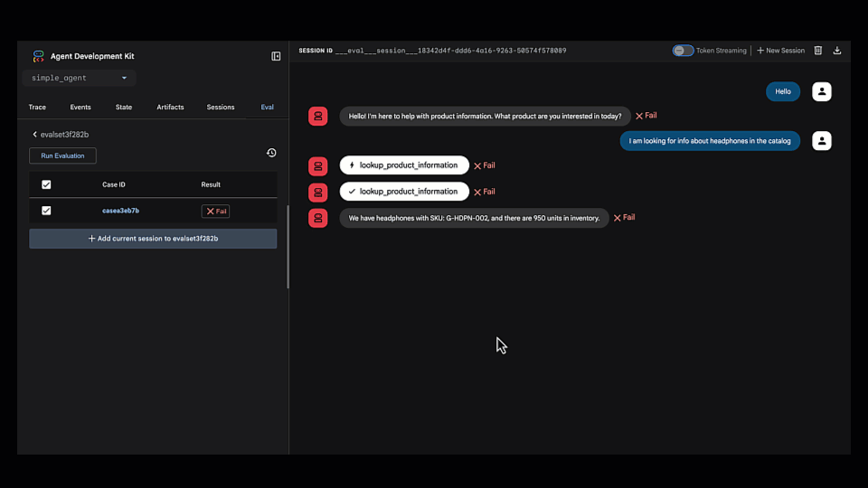Click Fail mark next to lightning function call
The width and height of the screenshot is (868, 488).
point(485,165)
